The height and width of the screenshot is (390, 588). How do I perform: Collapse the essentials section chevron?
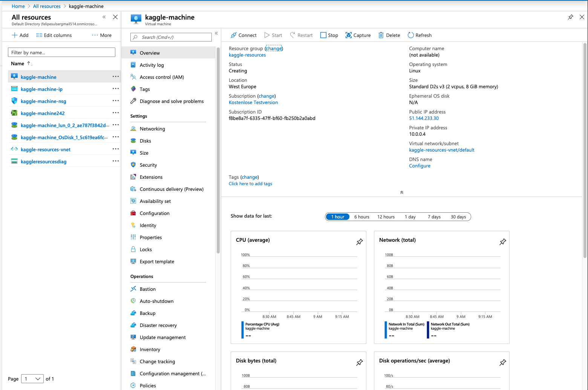tap(402, 192)
